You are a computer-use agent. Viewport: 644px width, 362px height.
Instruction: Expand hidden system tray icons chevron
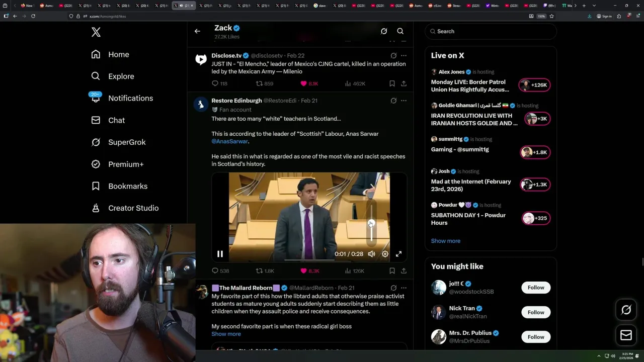599,356
